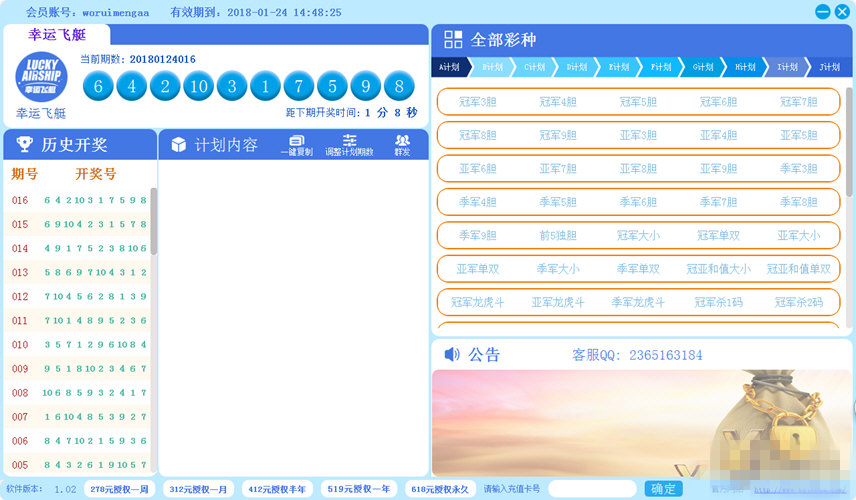
Task: Select 亚军龙虎斗 plan
Action: click(558, 302)
